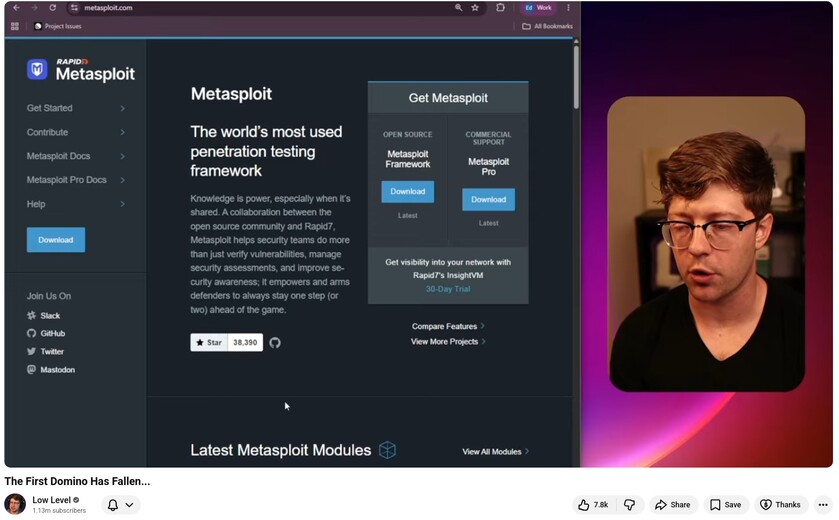
Task: Download Metasploit Framework open source
Action: pos(408,192)
